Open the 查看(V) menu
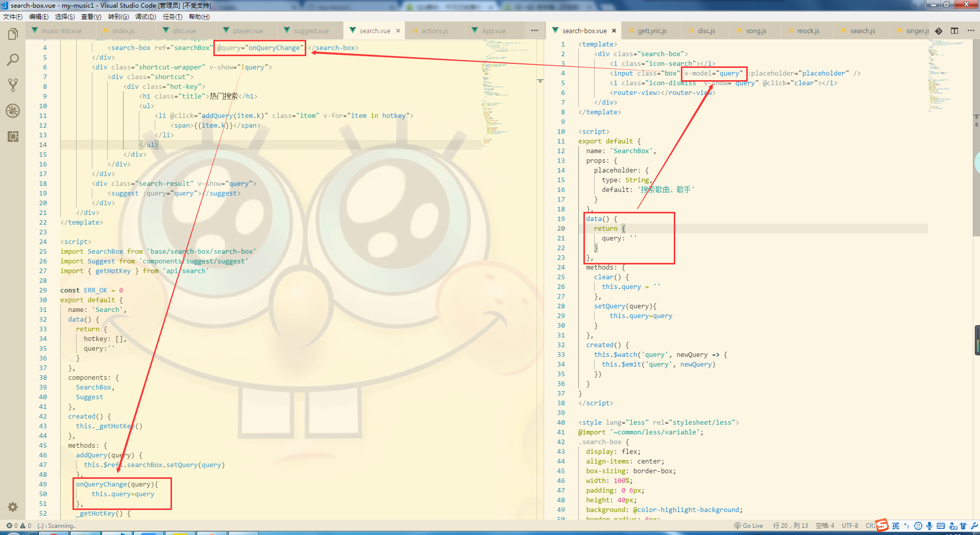Screen dimensions: 980x535 (91, 17)
